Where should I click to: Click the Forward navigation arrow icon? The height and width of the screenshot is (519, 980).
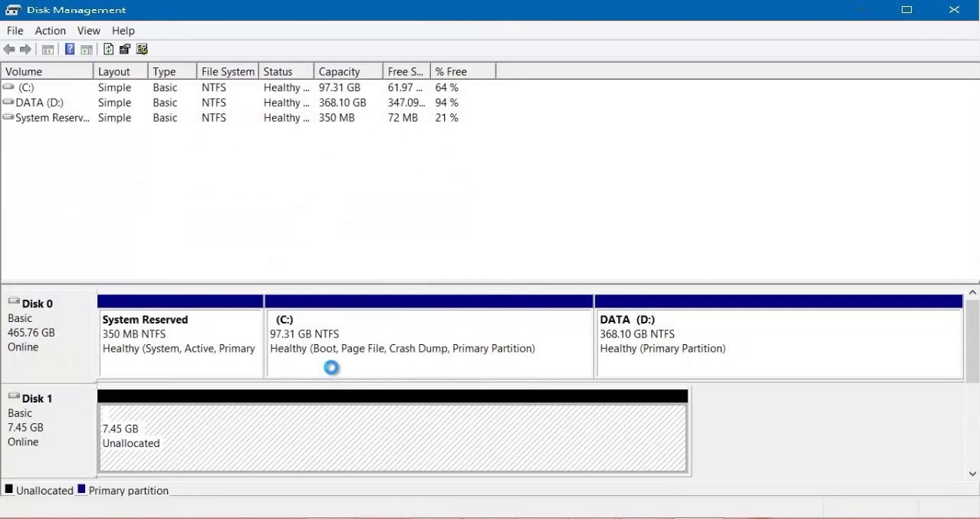[25, 49]
